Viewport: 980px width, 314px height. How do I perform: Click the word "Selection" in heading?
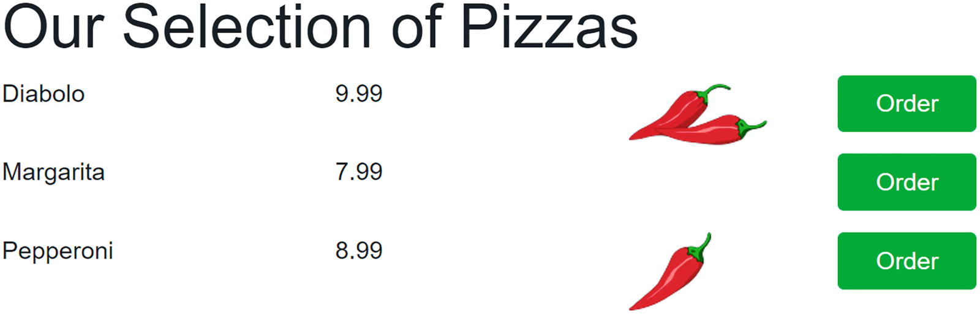pos(246,28)
